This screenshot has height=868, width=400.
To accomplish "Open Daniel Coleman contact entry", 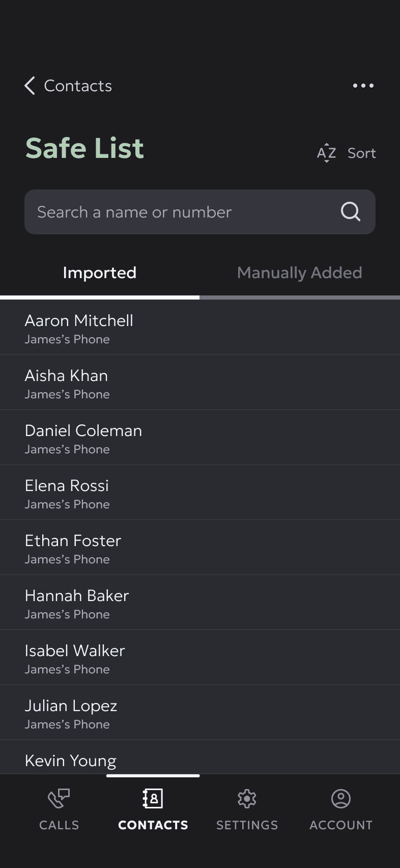I will click(x=199, y=438).
